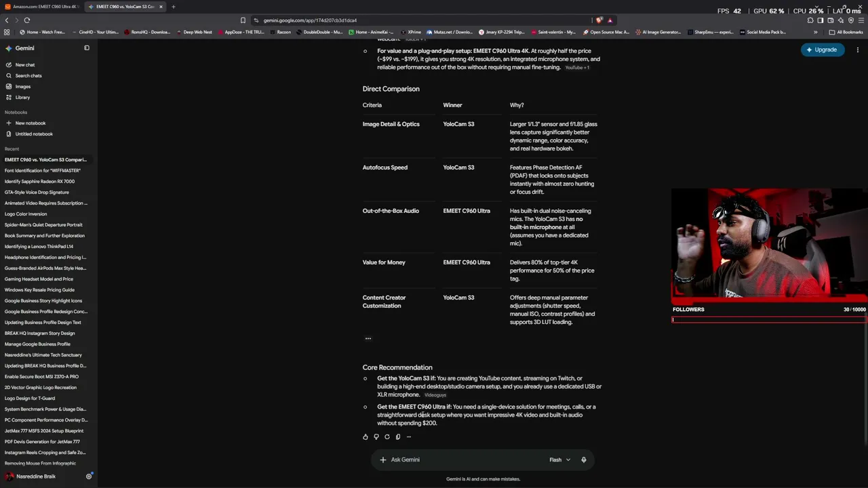Click the thumbs up icon on the response
The height and width of the screenshot is (488, 868).
366,436
